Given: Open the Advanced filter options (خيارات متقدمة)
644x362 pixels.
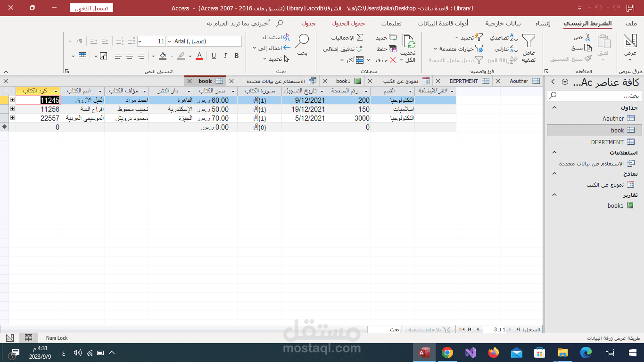Looking at the screenshot, I should (459, 49).
